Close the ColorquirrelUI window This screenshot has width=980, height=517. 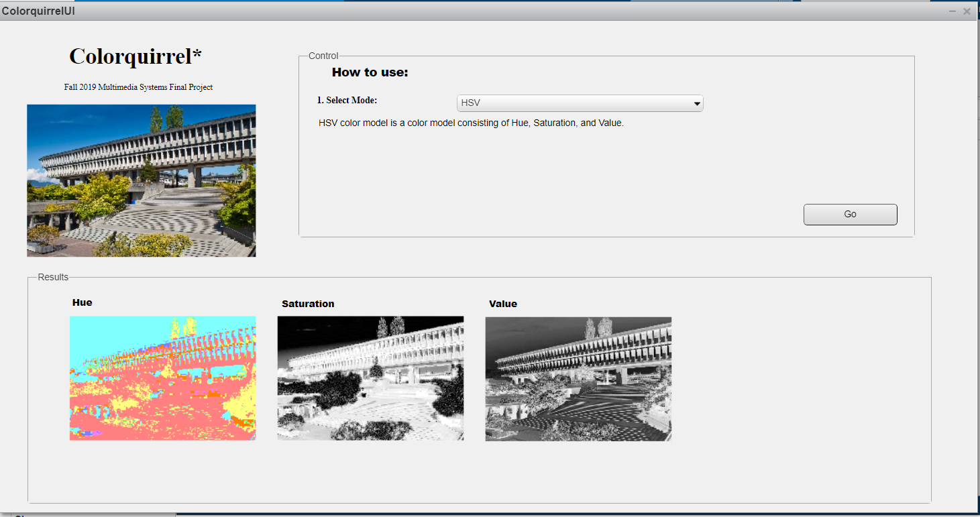(967, 11)
